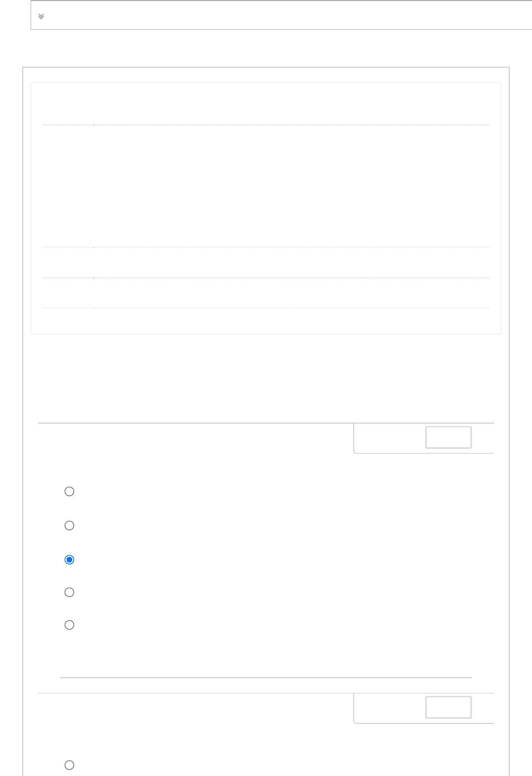
Task: Click the fourth row of the details box
Action: 266,293
